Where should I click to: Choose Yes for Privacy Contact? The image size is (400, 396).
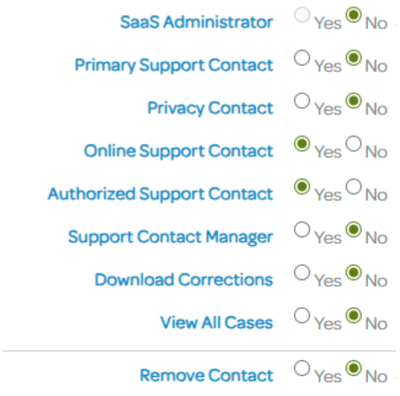(x=302, y=101)
